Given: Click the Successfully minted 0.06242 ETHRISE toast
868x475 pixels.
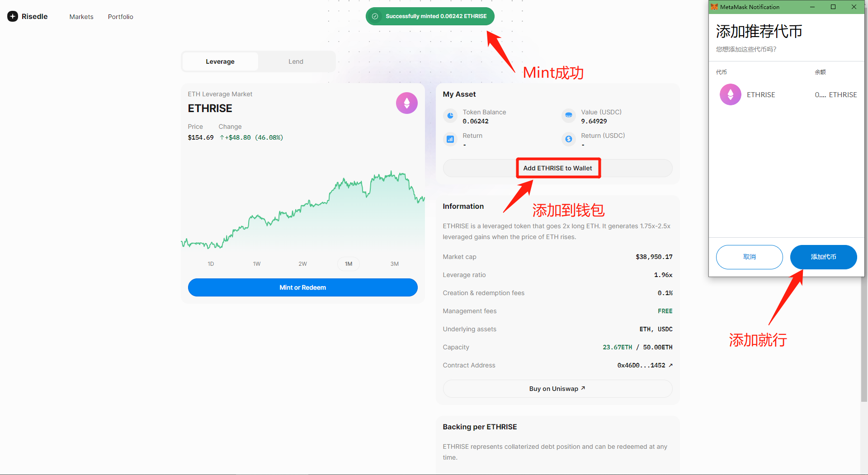Looking at the screenshot, I should tap(430, 16).
